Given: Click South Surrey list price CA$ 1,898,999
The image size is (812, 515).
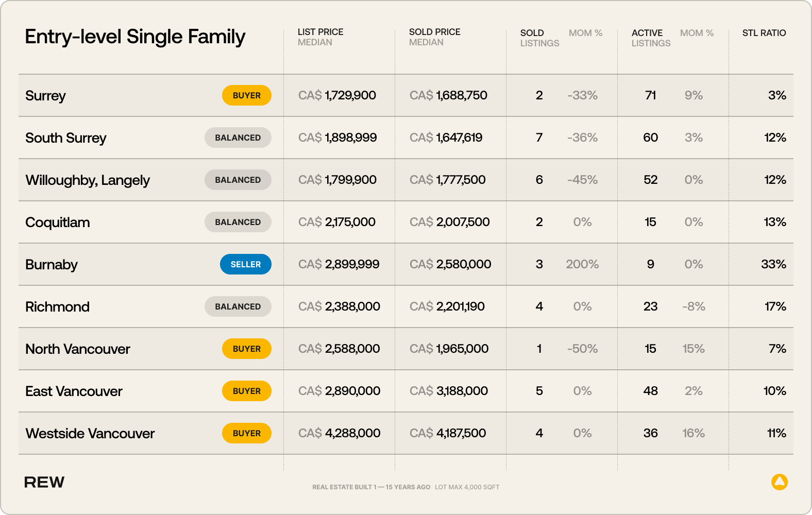Looking at the screenshot, I should click(337, 138).
